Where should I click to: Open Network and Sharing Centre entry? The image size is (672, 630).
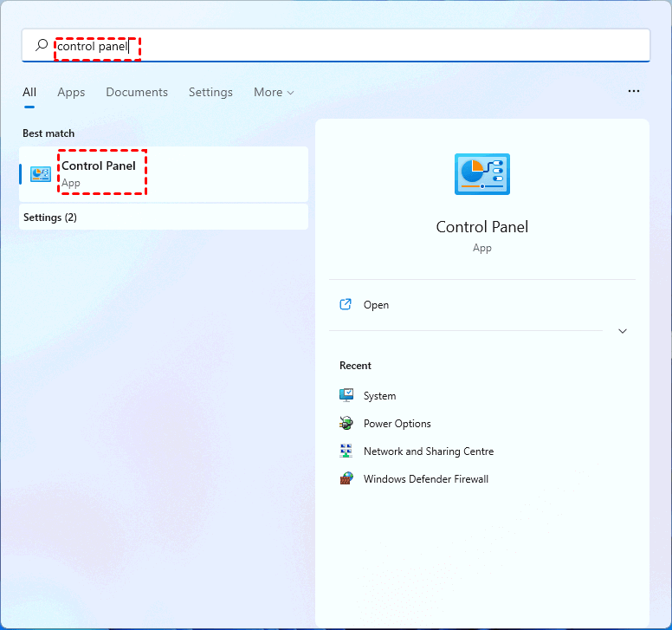pos(429,451)
